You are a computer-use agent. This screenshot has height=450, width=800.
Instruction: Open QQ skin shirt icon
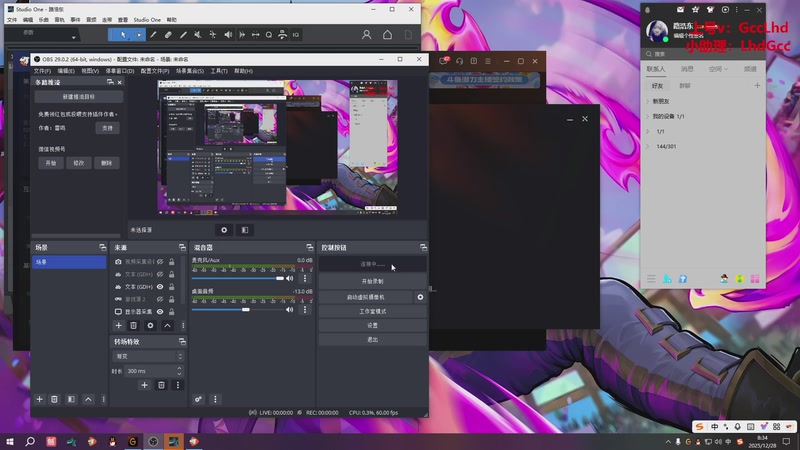tap(710, 10)
